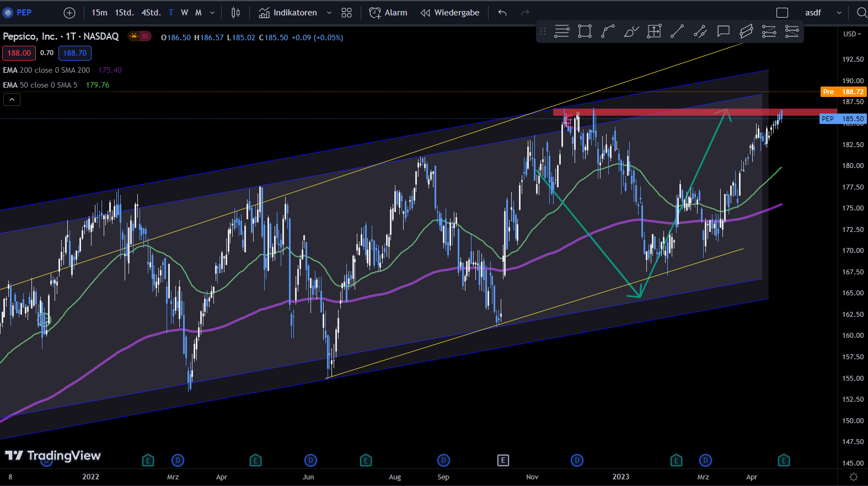Screen dimensions: 868x486
Task: Open the Alarm creation dialog
Action: 388,13
